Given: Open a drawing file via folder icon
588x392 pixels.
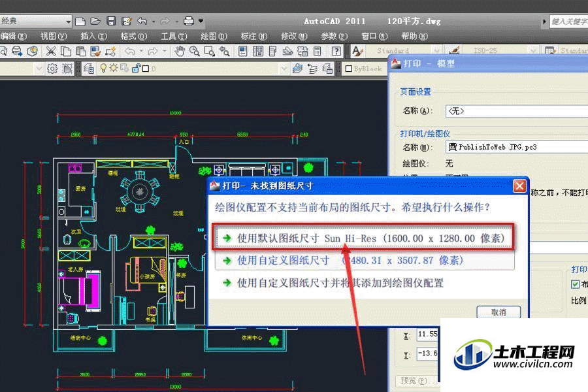Looking at the screenshot, I should pos(95,22).
